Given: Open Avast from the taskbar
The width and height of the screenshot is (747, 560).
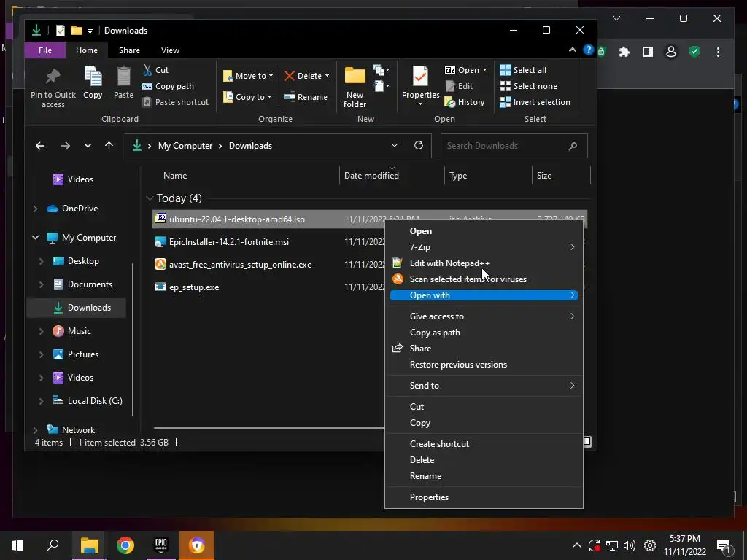Looking at the screenshot, I should [197, 545].
